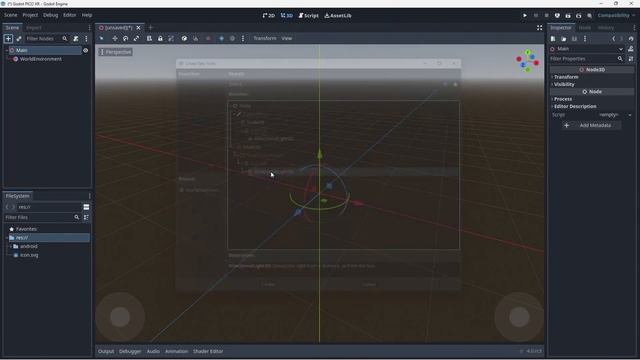Click the Pause running project icon

click(x=536, y=16)
